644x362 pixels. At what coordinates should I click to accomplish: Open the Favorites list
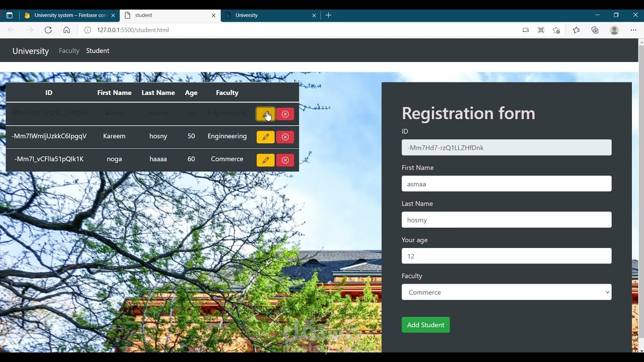[x=576, y=30]
